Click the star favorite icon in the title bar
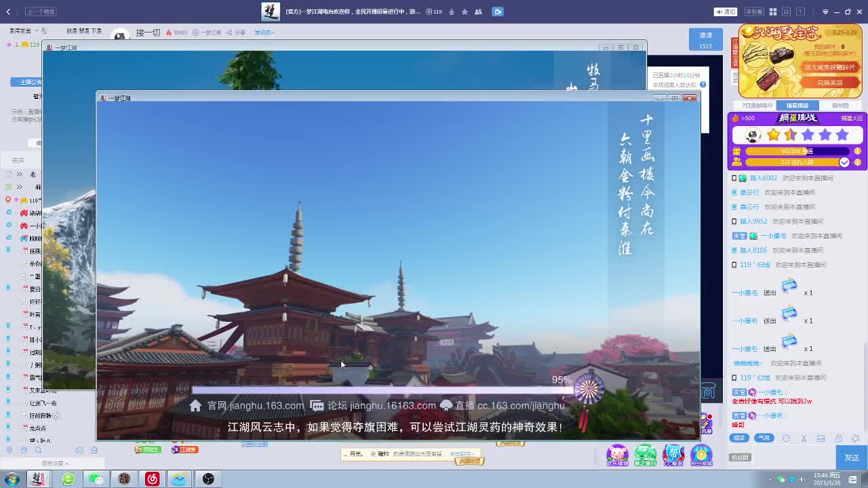This screenshot has width=868, height=488. [465, 12]
